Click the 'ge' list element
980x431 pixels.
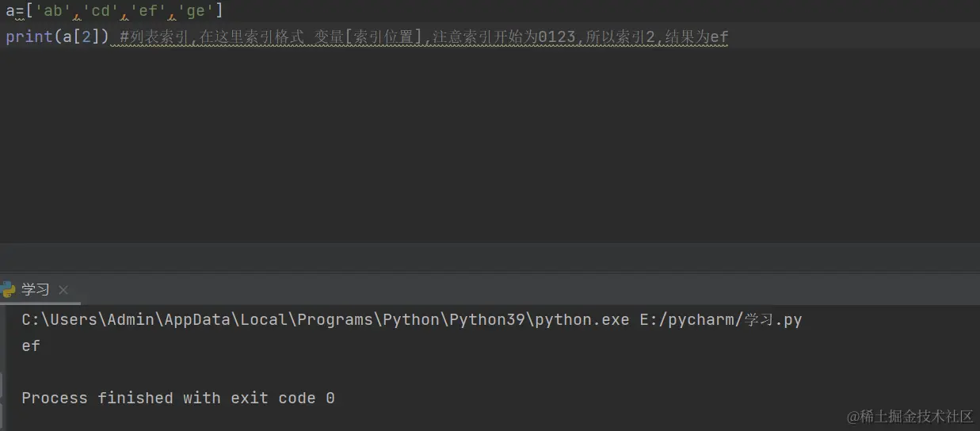pyautogui.click(x=196, y=11)
